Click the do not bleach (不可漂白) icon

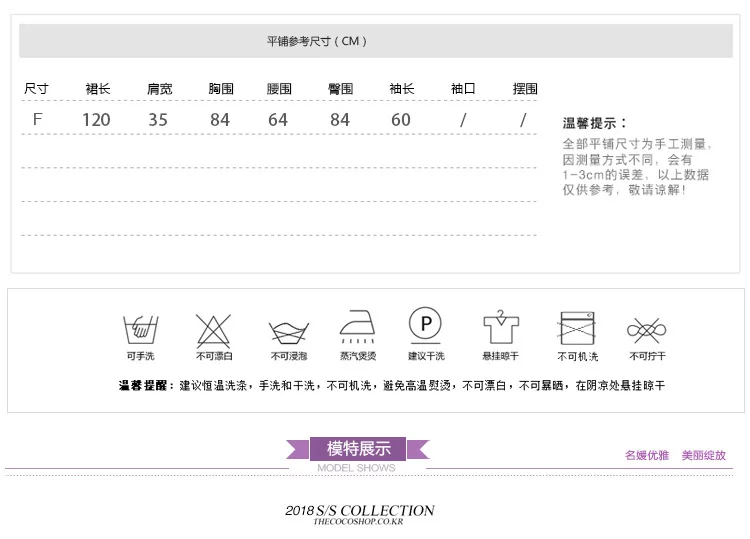214,331
